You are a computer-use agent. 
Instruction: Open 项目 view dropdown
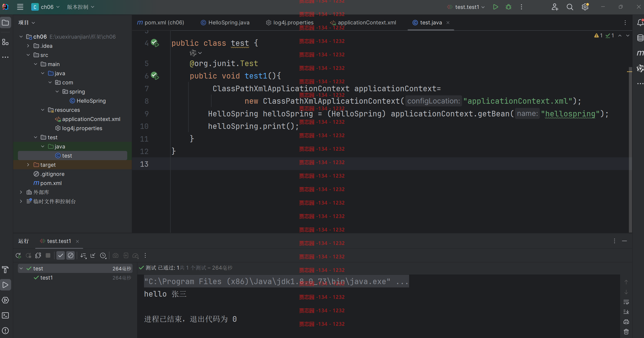26,23
